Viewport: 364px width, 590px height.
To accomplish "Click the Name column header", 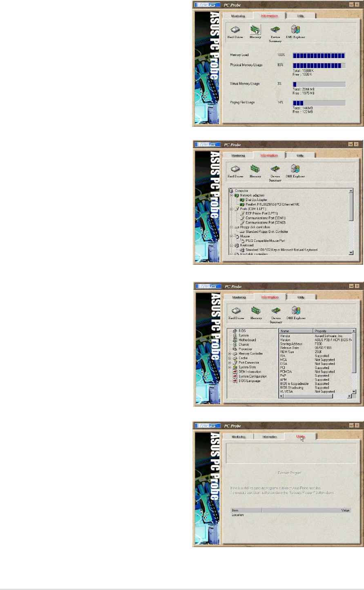I will (296, 331).
